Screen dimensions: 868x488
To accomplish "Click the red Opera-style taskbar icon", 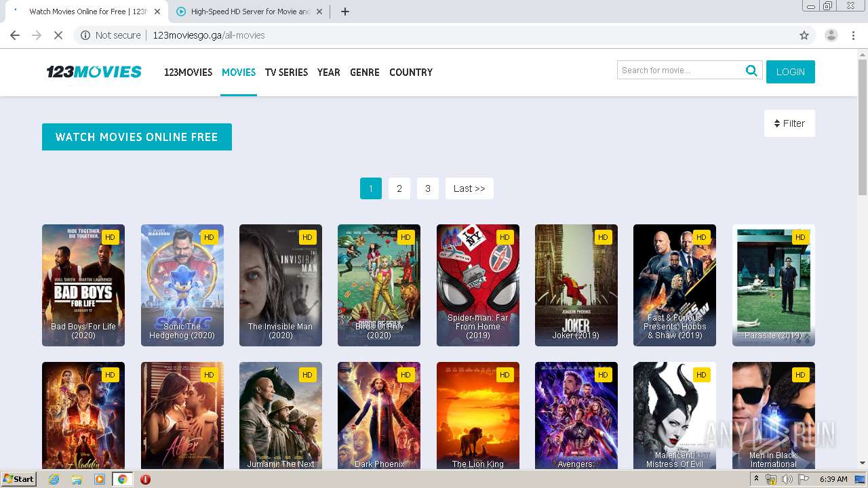I will [x=145, y=479].
